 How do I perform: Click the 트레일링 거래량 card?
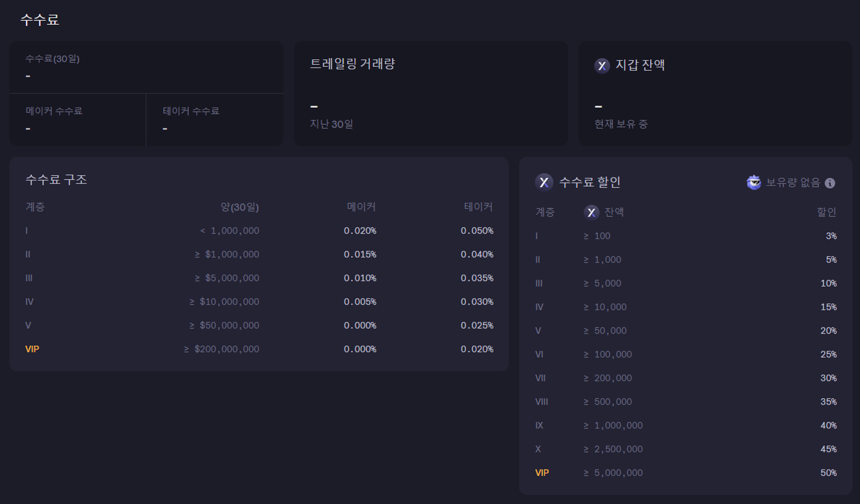pos(431,94)
